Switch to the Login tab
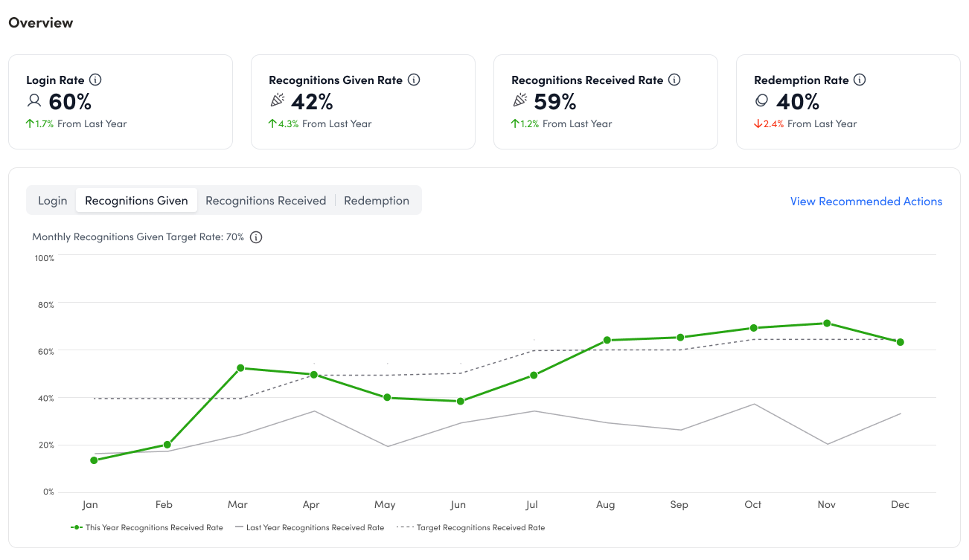 (x=53, y=201)
